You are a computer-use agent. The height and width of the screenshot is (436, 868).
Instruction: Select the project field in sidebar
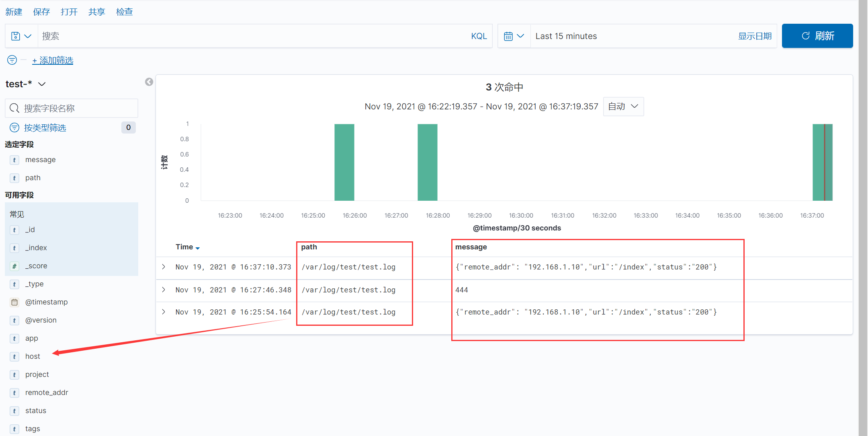pos(37,375)
